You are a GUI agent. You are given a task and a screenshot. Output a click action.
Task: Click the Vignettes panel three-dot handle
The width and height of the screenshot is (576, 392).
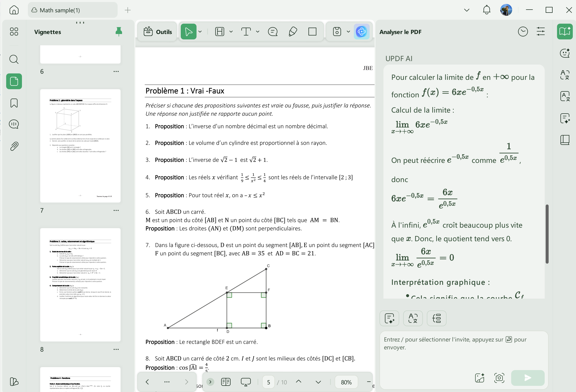coord(80,22)
